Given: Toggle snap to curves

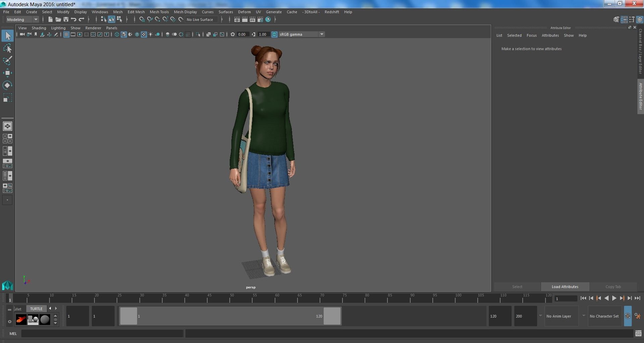Looking at the screenshot, I should 150,19.
